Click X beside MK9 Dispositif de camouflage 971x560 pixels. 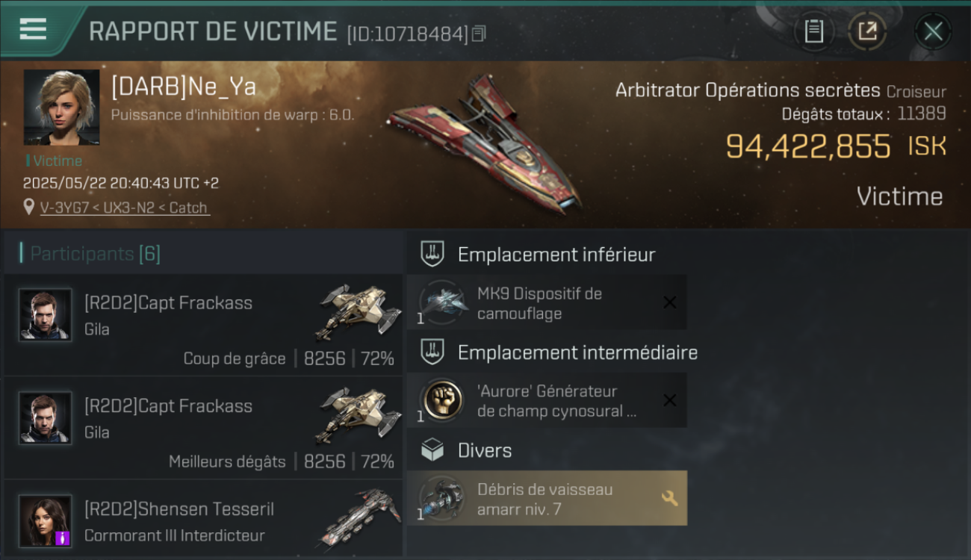click(670, 302)
